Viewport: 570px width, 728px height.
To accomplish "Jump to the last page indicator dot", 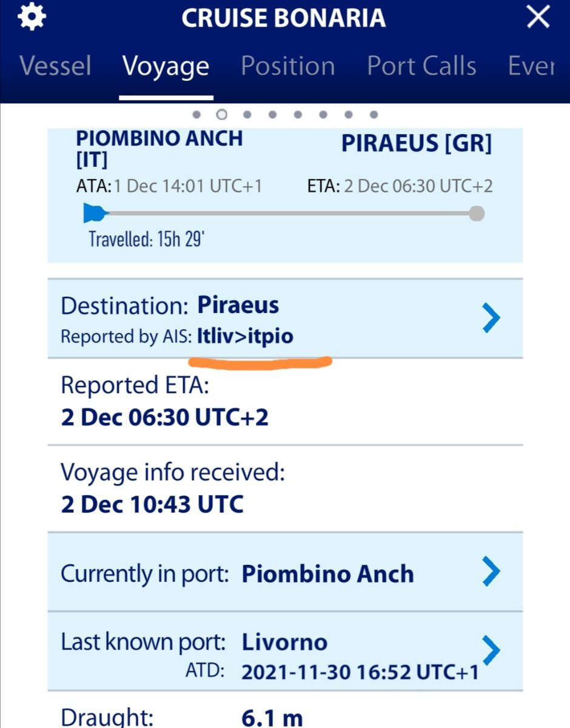I will click(374, 114).
